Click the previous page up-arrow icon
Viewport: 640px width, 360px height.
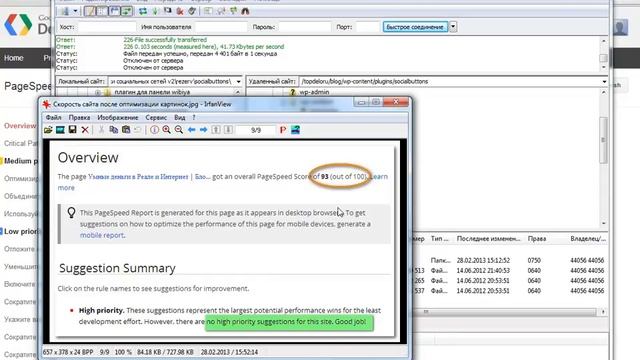click(x=216, y=130)
